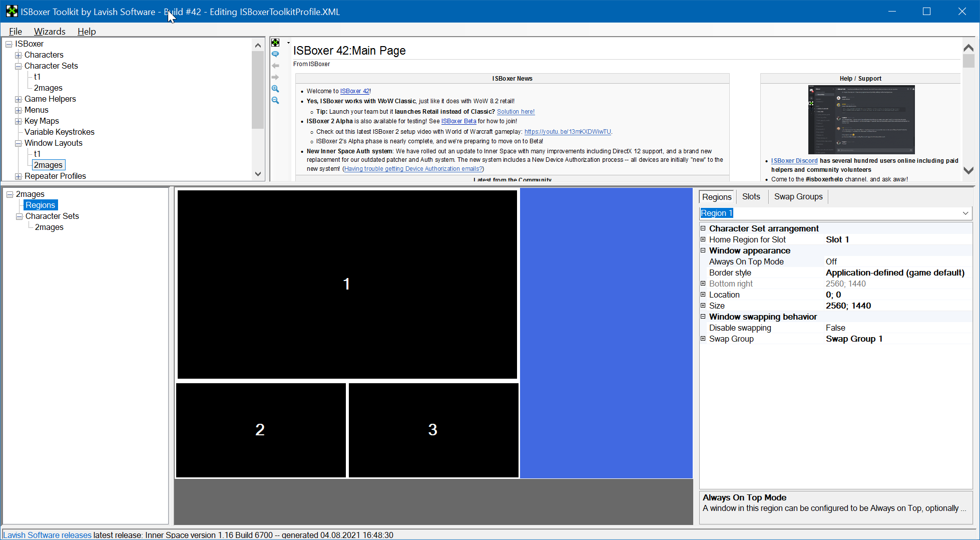Image resolution: width=980 pixels, height=540 pixels.
Task: Click the ISBoxer Toolkit title bar app icon
Action: click(12, 11)
